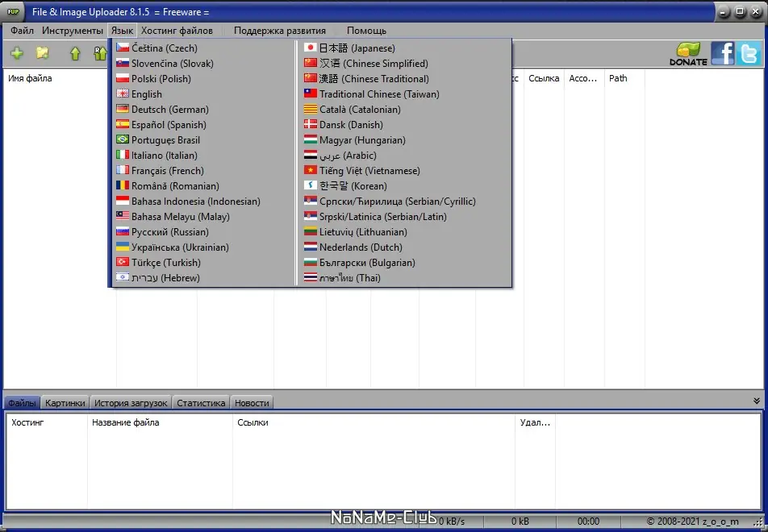Click the Turkish flag icon
Viewport: 768px width, 532px height.
tap(123, 262)
